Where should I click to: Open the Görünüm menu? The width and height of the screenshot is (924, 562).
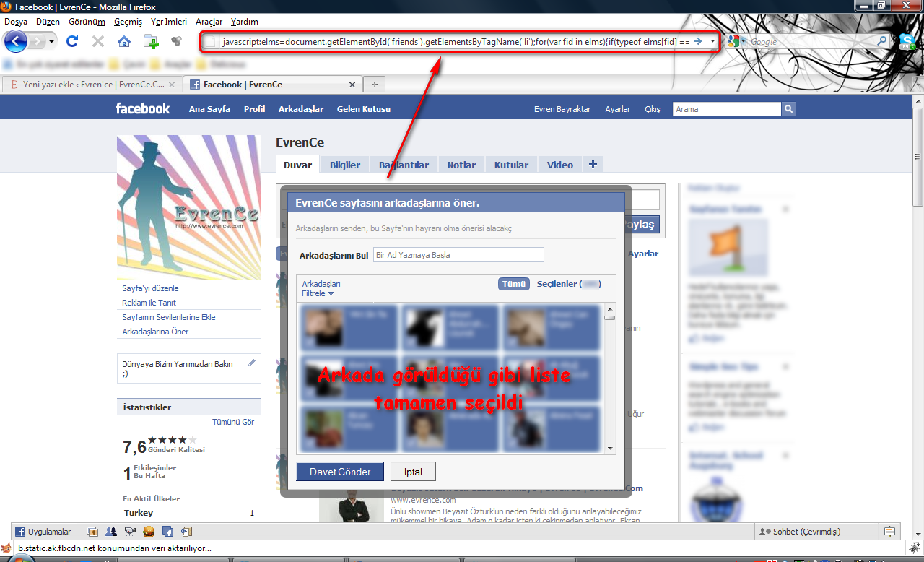87,22
